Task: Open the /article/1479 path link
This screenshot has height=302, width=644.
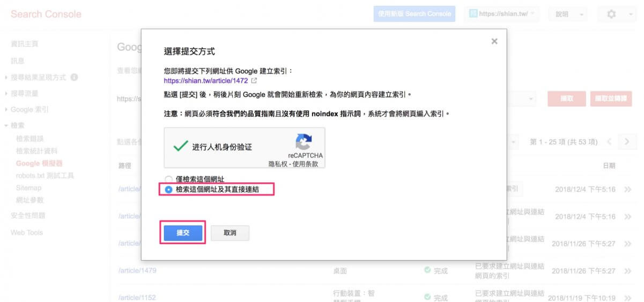Action: pyautogui.click(x=137, y=270)
